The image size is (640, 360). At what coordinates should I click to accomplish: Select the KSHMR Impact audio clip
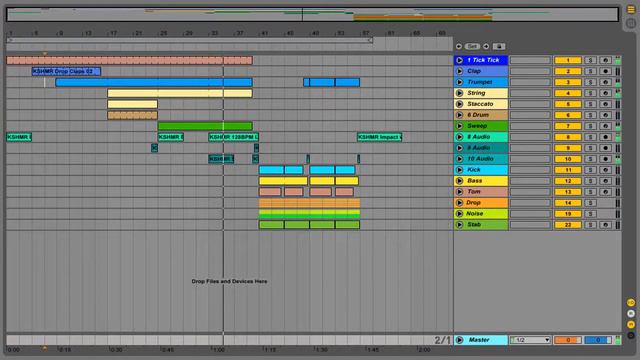click(379, 137)
